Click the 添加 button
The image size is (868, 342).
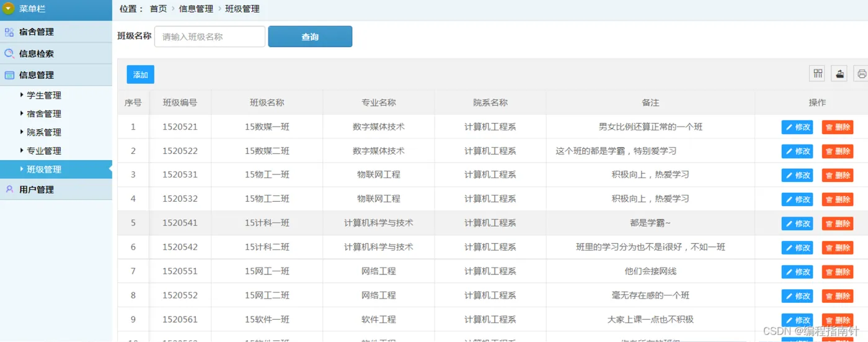coord(141,74)
